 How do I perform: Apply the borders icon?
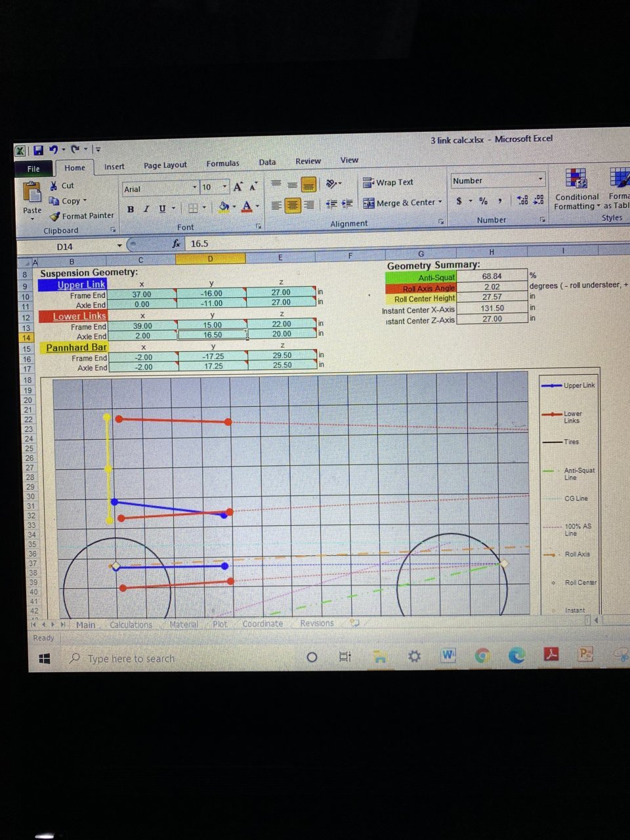pos(193,208)
